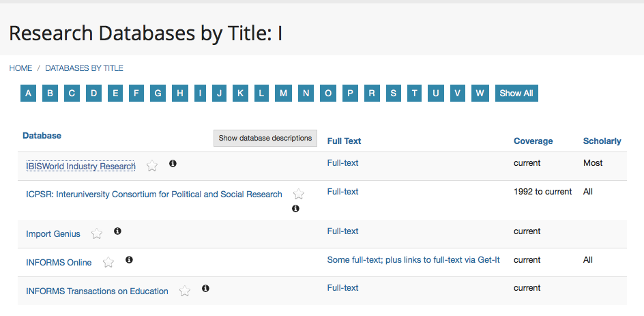
Task: Select "Most" scholarly value for IBISWorld
Action: click(593, 162)
